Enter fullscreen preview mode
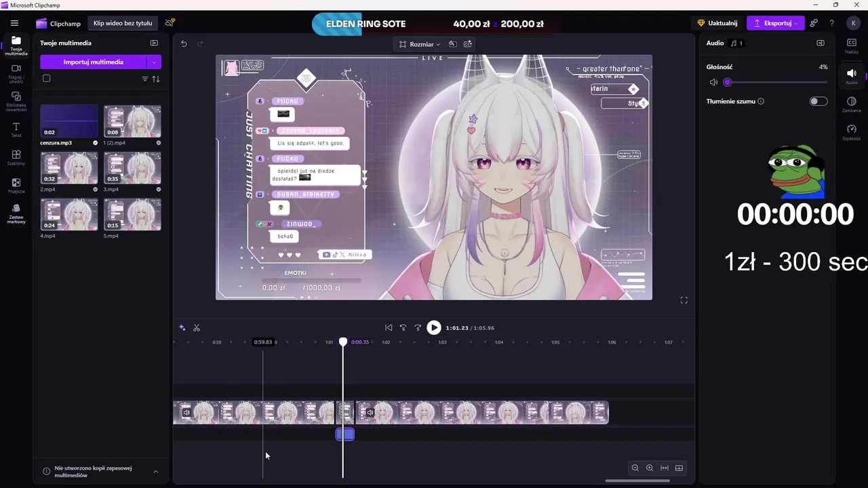This screenshot has height=488, width=868. [x=684, y=300]
